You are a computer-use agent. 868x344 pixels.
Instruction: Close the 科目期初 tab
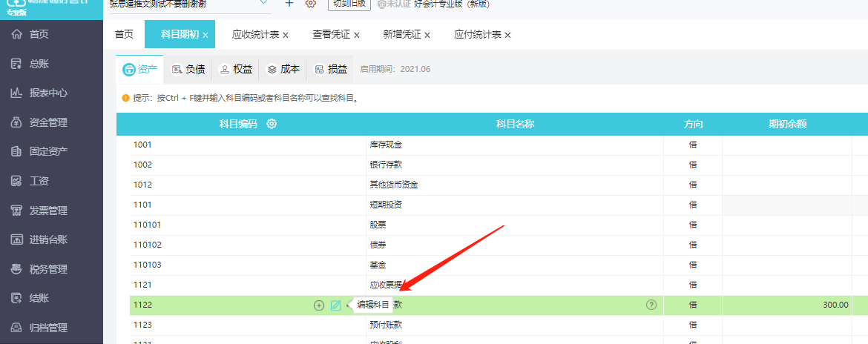pos(206,36)
